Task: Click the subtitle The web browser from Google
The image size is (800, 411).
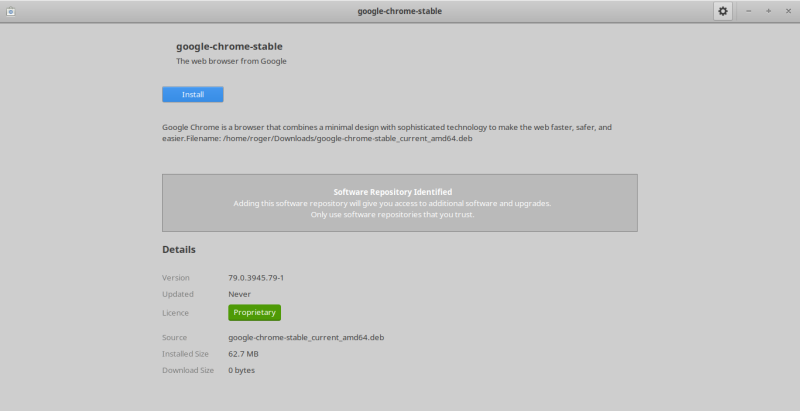Action: pos(231,61)
